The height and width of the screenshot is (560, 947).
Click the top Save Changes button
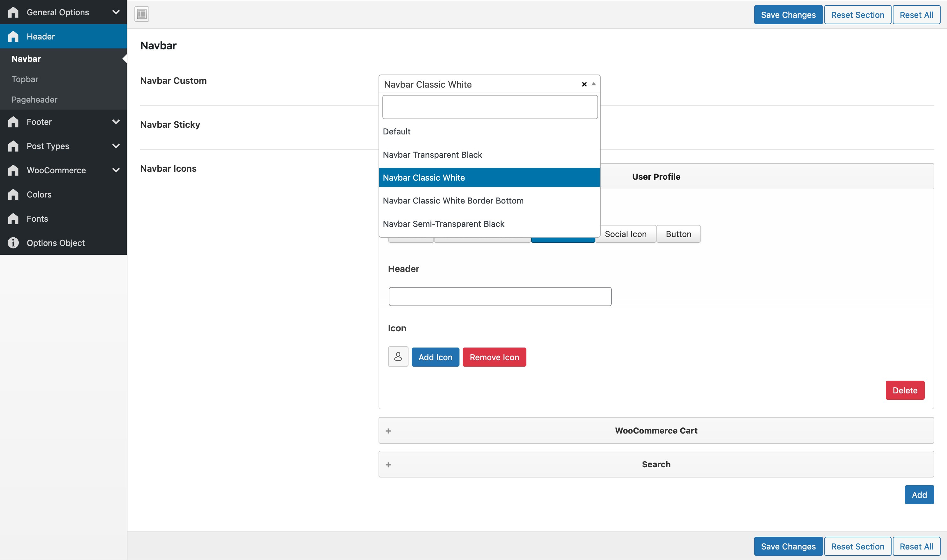(788, 15)
